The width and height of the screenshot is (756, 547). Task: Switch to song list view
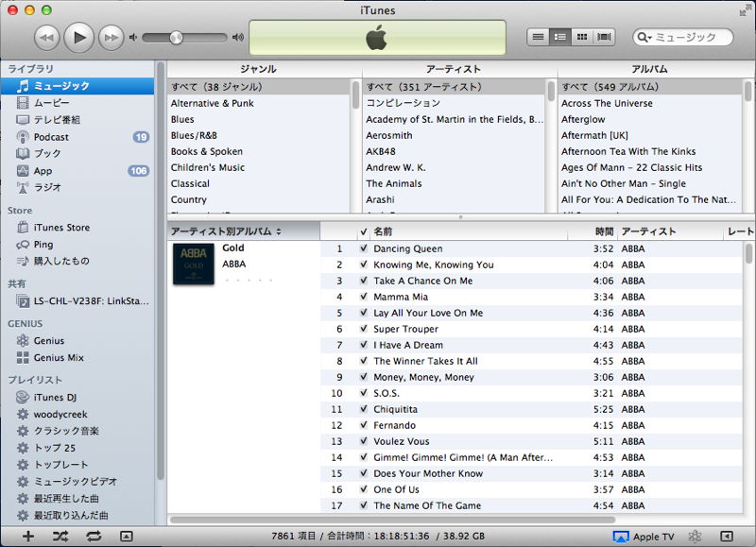538,37
